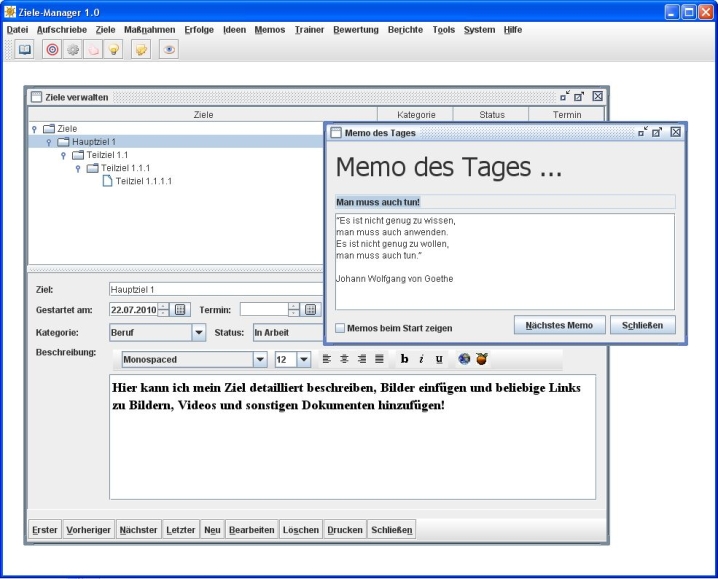Toggle underline text formatting
This screenshot has width=718, height=579.
click(439, 359)
